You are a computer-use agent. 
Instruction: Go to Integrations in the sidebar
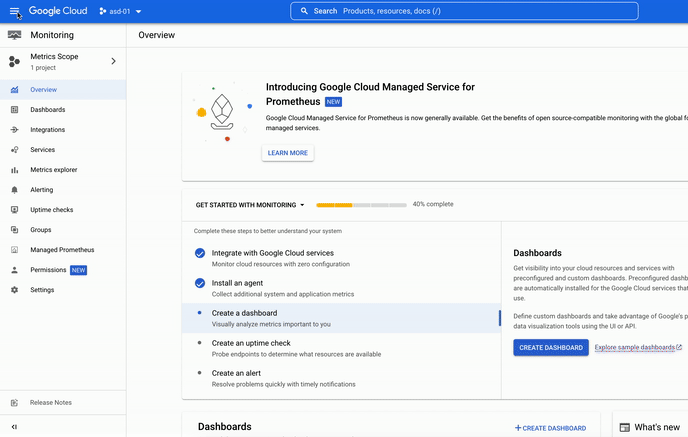(63, 130)
